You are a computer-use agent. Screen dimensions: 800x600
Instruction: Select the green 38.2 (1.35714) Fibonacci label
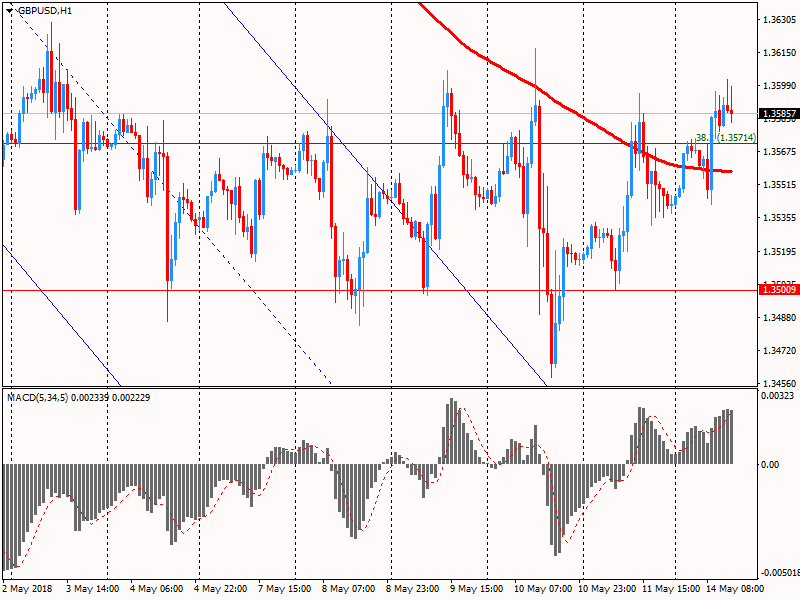[726, 137]
